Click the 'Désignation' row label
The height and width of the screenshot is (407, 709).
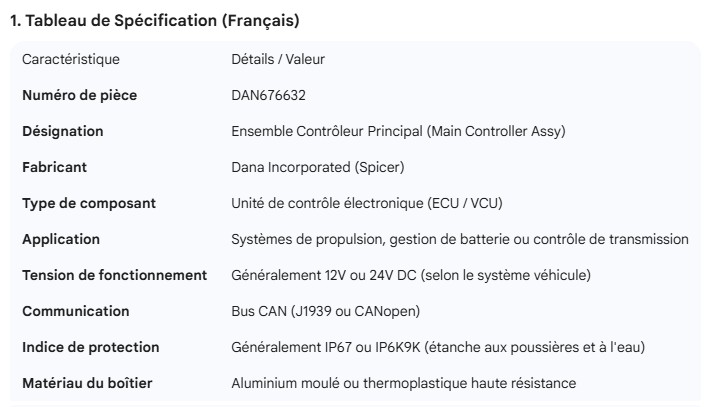pyautogui.click(x=62, y=131)
